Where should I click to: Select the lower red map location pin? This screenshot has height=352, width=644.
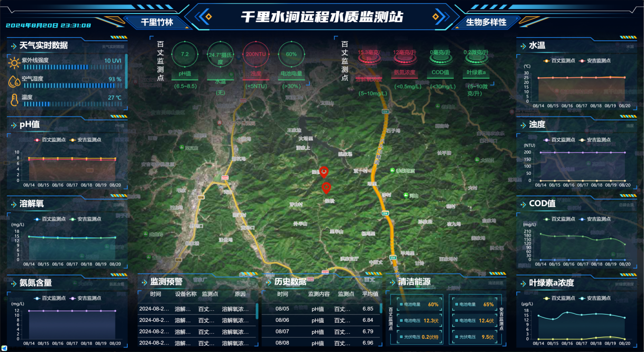pyautogui.click(x=327, y=188)
